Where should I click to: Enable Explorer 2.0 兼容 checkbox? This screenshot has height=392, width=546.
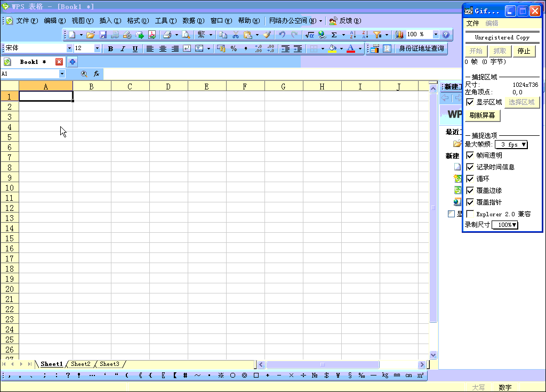pos(470,214)
